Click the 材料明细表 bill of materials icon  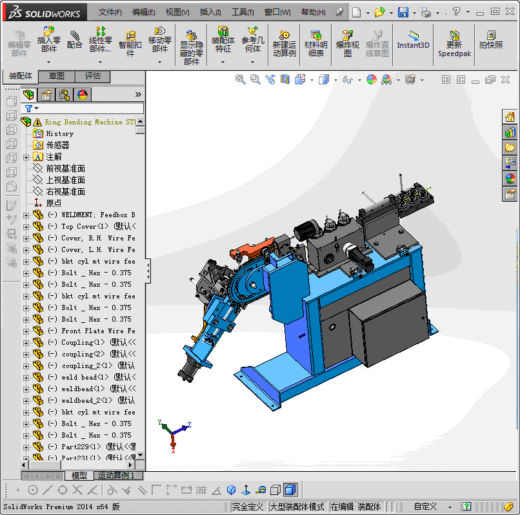(x=316, y=44)
